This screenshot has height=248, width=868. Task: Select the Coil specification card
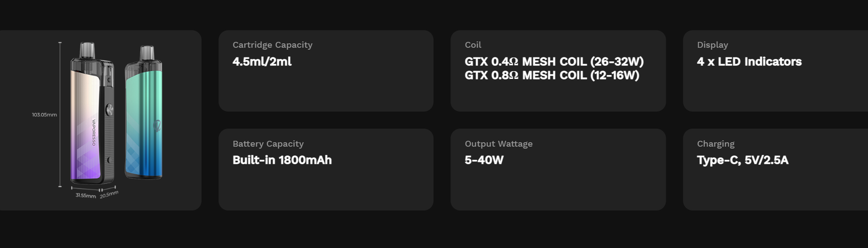click(x=558, y=71)
